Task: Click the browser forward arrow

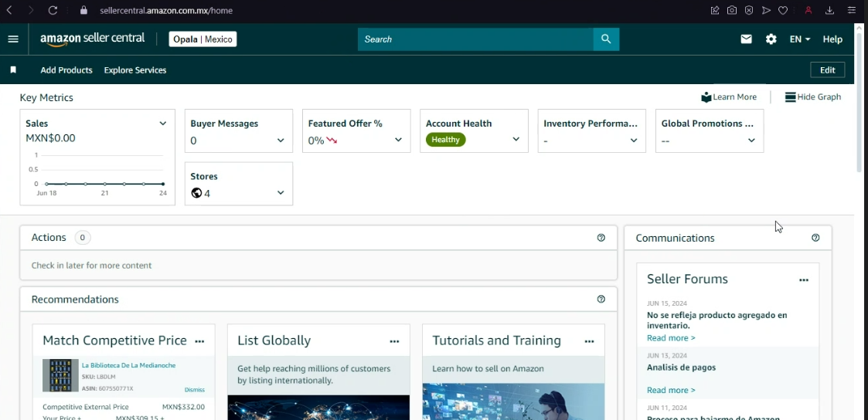Action: (30, 10)
